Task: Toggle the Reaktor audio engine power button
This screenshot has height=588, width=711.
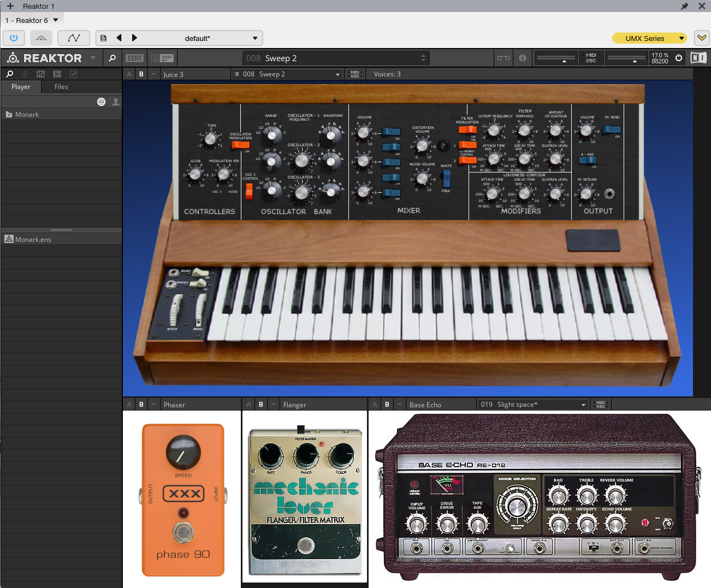Action: tap(679, 58)
